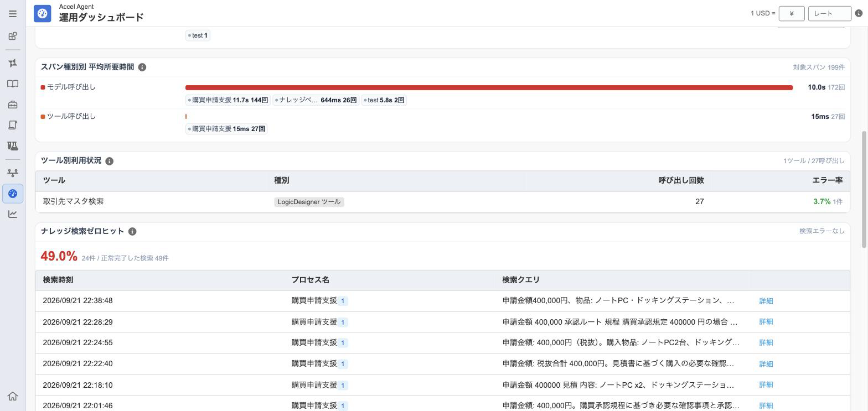Click the ナレッジベ… 644ms 26回 tag

(316, 100)
